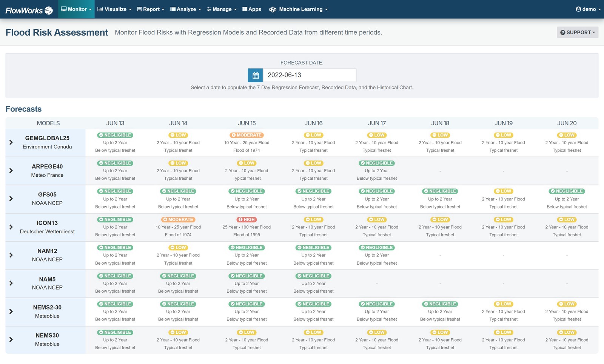Open the calendar date picker icon

tap(255, 76)
